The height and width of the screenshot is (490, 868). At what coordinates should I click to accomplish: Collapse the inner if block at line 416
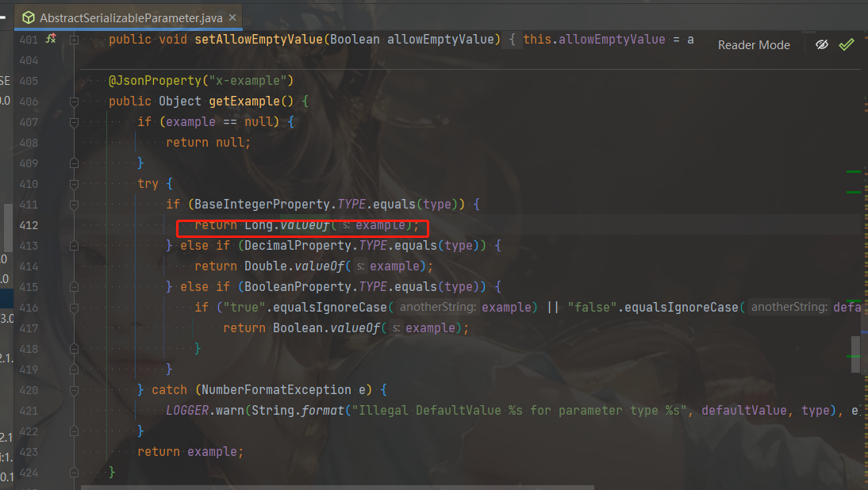(x=73, y=307)
